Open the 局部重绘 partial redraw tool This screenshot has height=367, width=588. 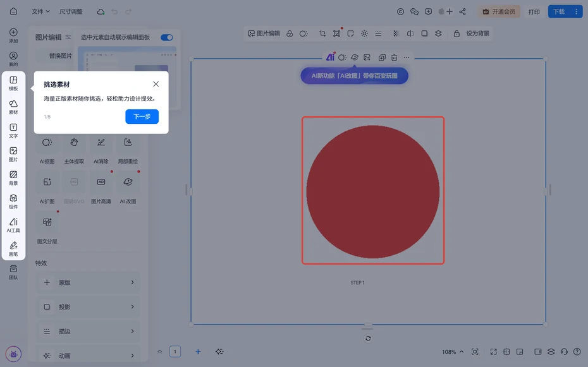point(128,150)
